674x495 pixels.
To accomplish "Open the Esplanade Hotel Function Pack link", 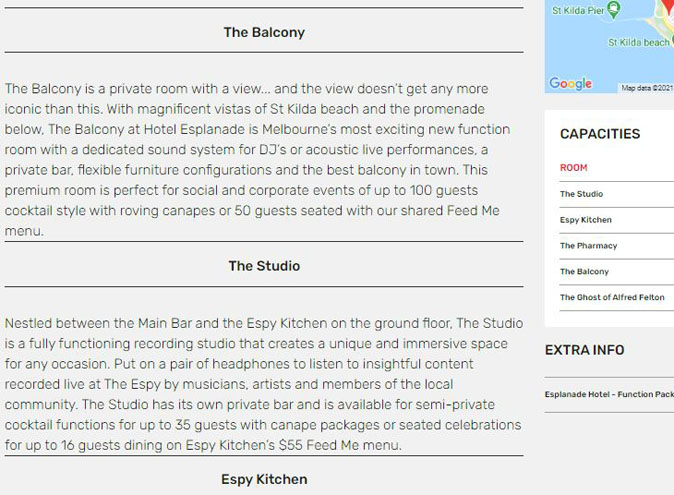I will pyautogui.click(x=609, y=395).
